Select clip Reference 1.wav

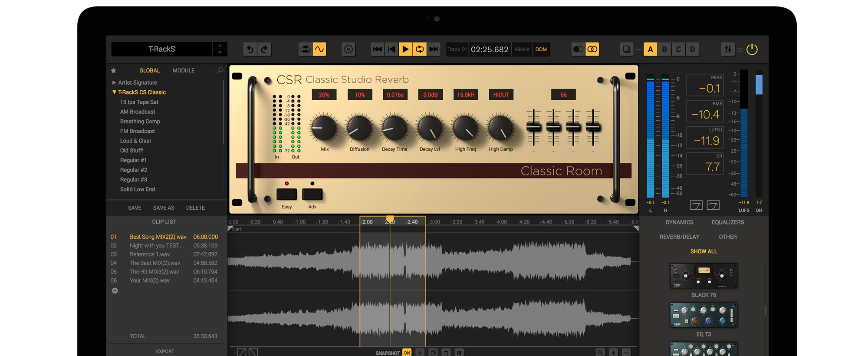(x=164, y=254)
